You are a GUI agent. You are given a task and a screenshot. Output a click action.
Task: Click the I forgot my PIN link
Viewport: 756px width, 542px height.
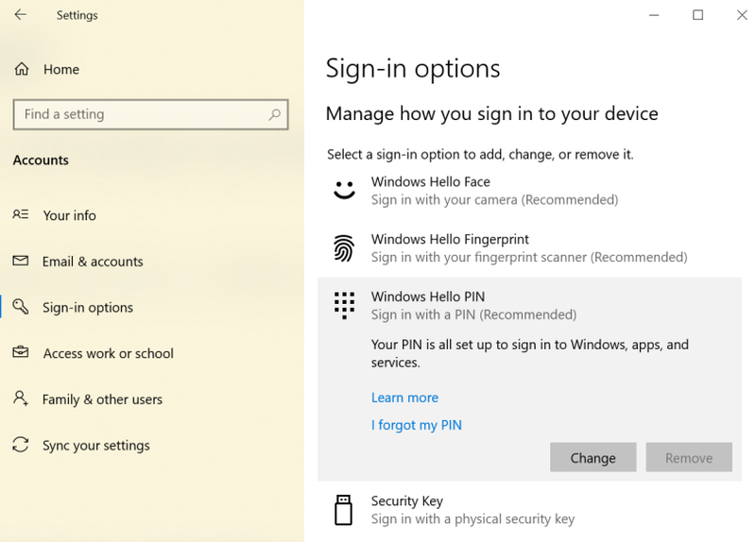point(417,425)
